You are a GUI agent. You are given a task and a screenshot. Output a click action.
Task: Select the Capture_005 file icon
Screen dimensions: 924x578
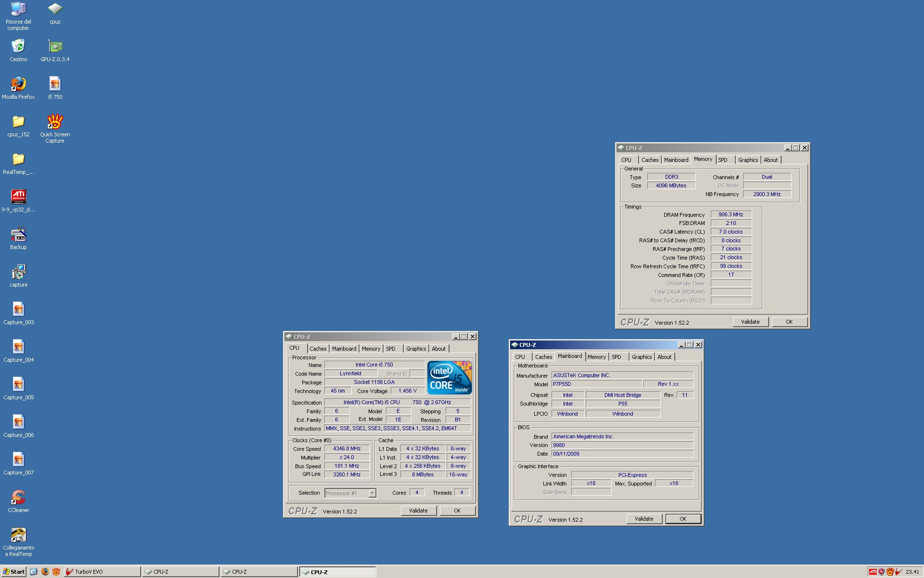[x=18, y=388]
